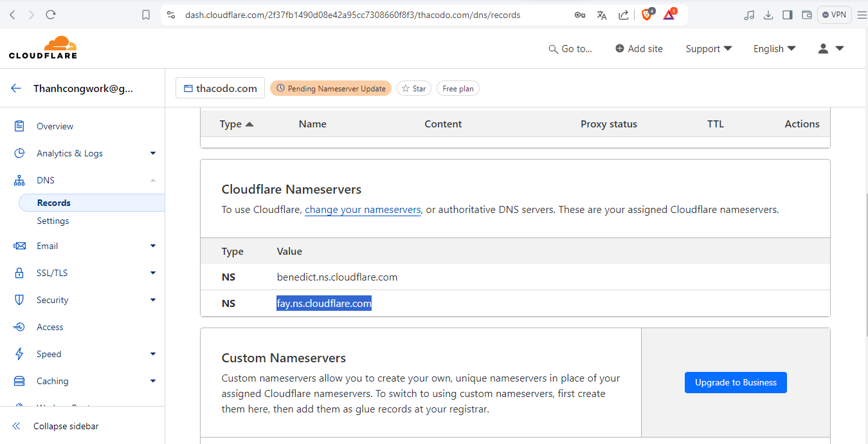This screenshot has width=868, height=444.
Task: Click the thacodo.com domain button
Action: point(220,89)
